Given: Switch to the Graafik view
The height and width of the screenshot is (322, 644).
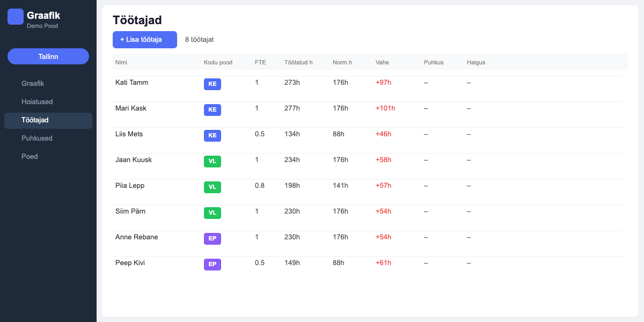Looking at the screenshot, I should tap(32, 83).
